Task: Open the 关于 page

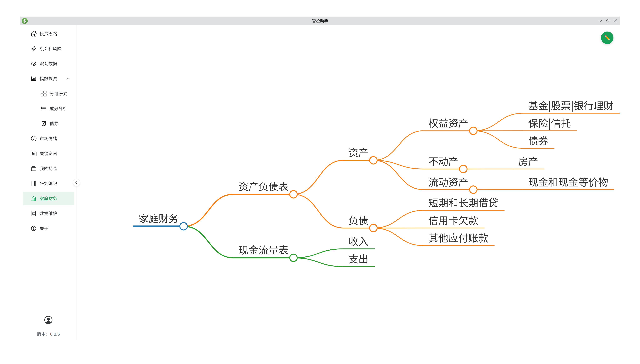Action: 44,229
